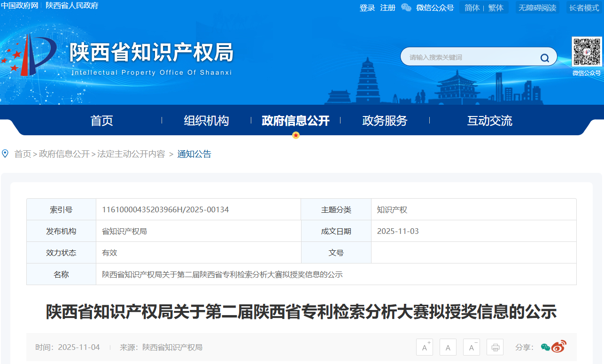Open the 组织机构 navigation menu
Image resolution: width=604 pixels, height=364 pixels.
pos(206,121)
